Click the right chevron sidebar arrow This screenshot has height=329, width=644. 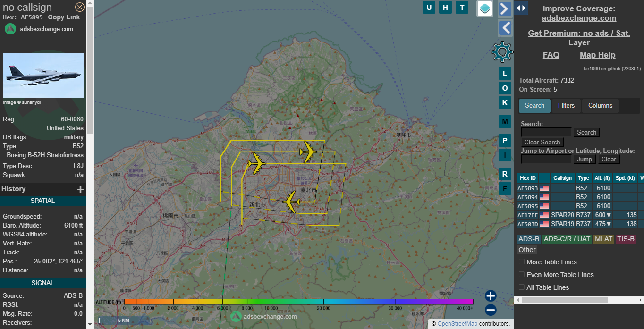point(505,8)
